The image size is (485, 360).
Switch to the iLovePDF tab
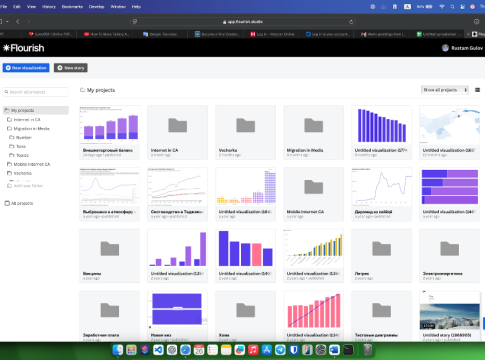[x=51, y=34]
